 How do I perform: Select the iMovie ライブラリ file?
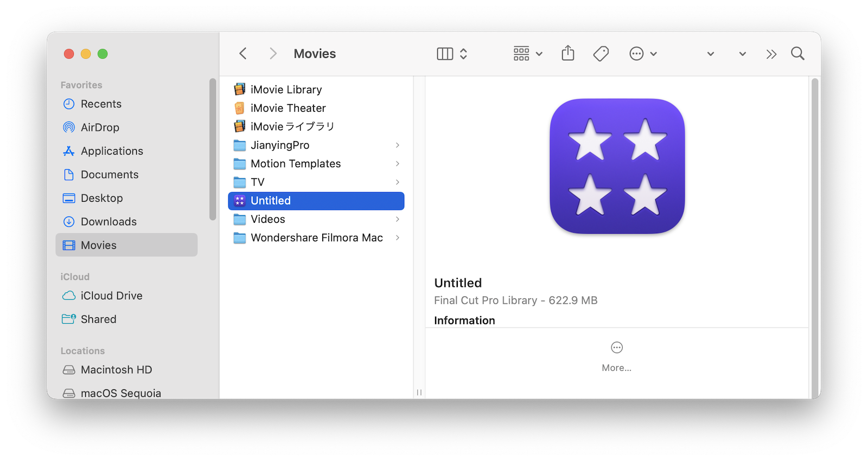[316, 126]
